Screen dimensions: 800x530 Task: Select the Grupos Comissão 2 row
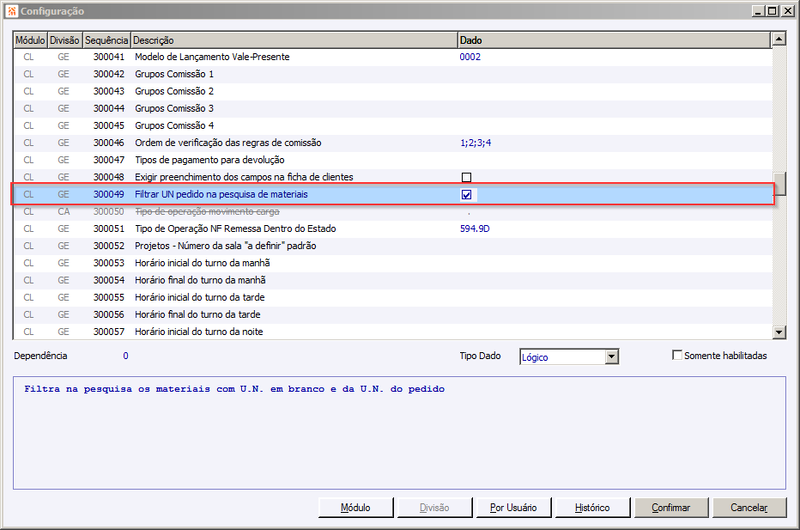coord(392,91)
